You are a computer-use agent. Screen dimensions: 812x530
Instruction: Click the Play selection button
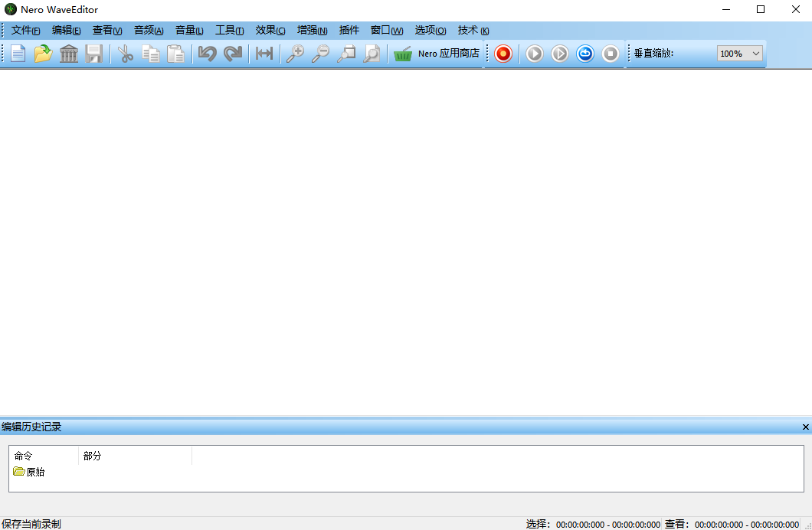(560, 54)
